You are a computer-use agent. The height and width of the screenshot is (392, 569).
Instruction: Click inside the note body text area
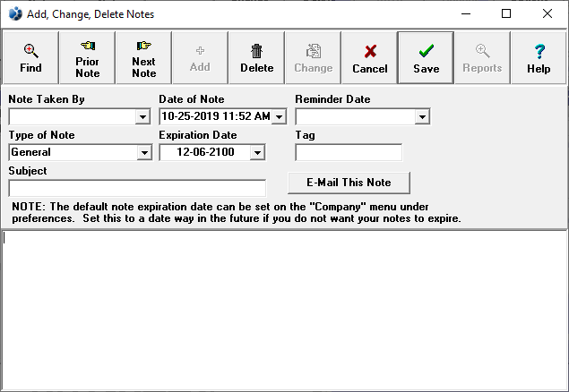(x=284, y=310)
